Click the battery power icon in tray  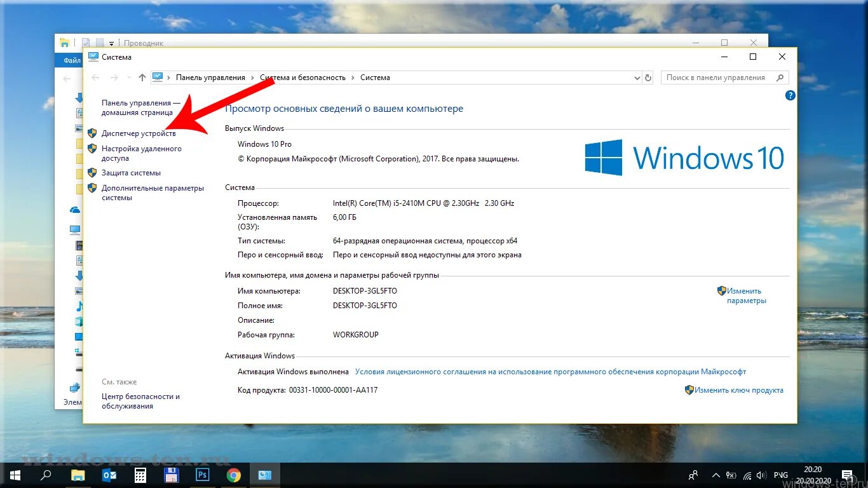[x=732, y=475]
